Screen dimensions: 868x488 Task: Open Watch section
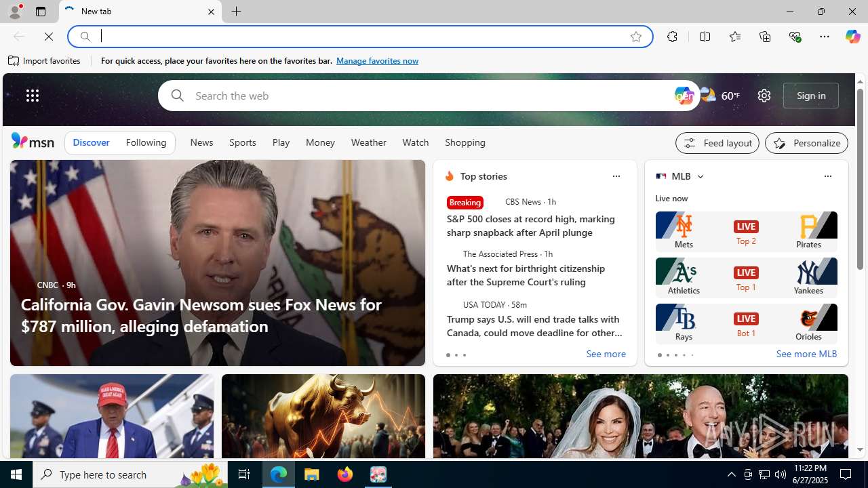pyautogui.click(x=415, y=143)
